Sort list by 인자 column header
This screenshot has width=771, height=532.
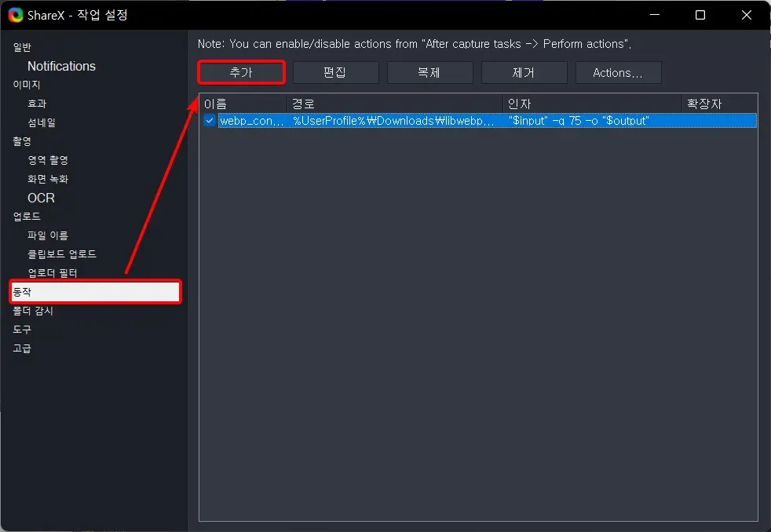coord(593,104)
